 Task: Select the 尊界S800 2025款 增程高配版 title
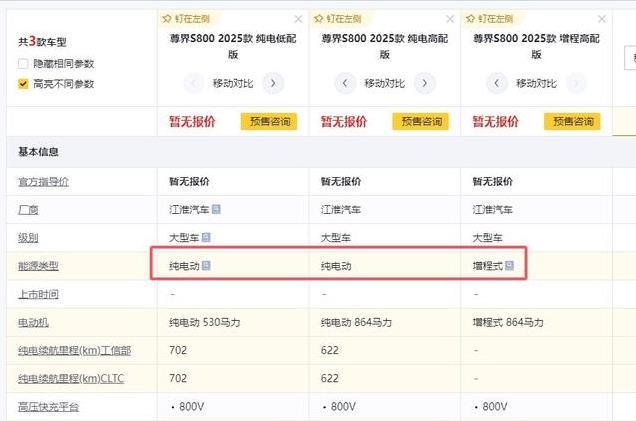[x=536, y=46]
